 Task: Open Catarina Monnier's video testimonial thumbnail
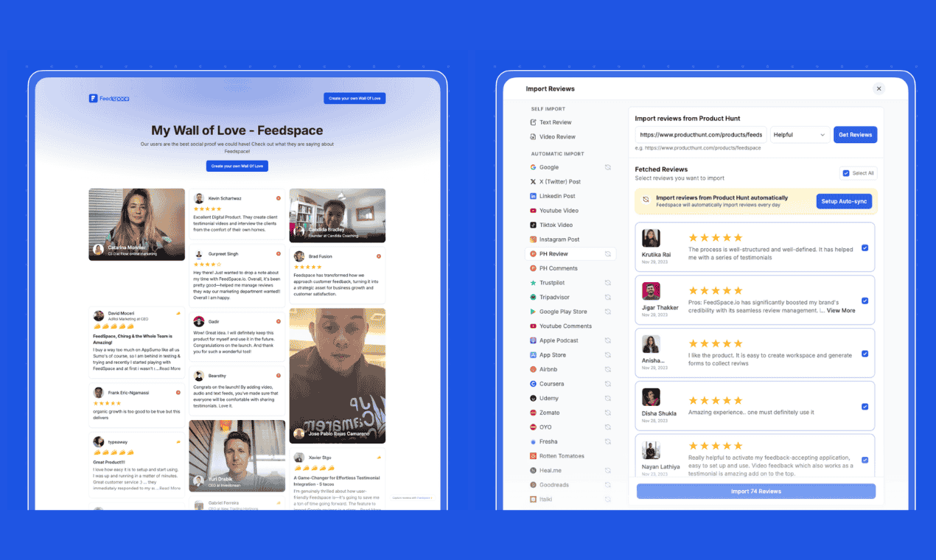pos(136,224)
